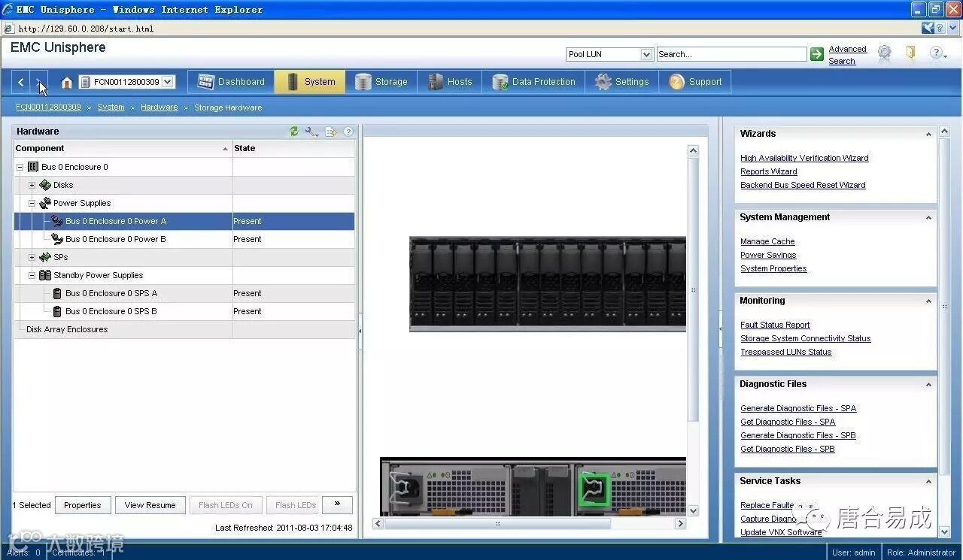Image resolution: width=963 pixels, height=560 pixels.
Task: Click in the Search input field
Action: tap(731, 54)
